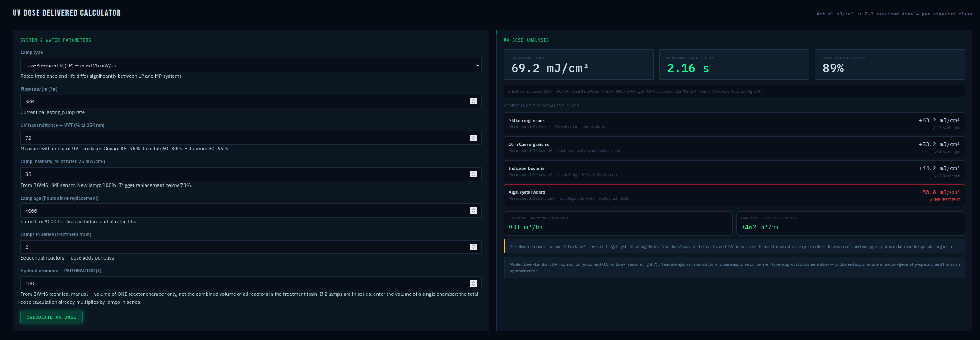Click the Calculate UV Dose button
Screen dimensions: 980x340
(51, 317)
